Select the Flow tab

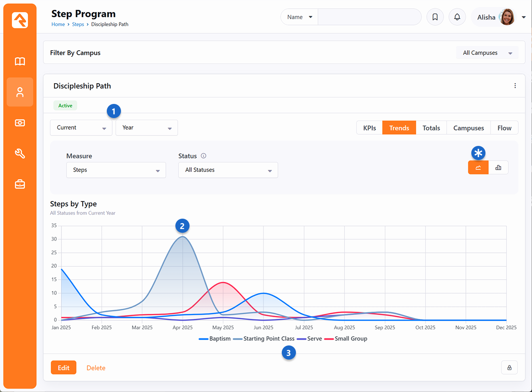pyautogui.click(x=504, y=128)
